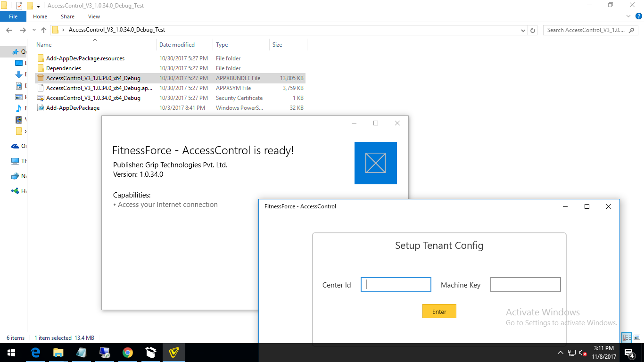Open Network in the navigation pane

tap(19, 176)
